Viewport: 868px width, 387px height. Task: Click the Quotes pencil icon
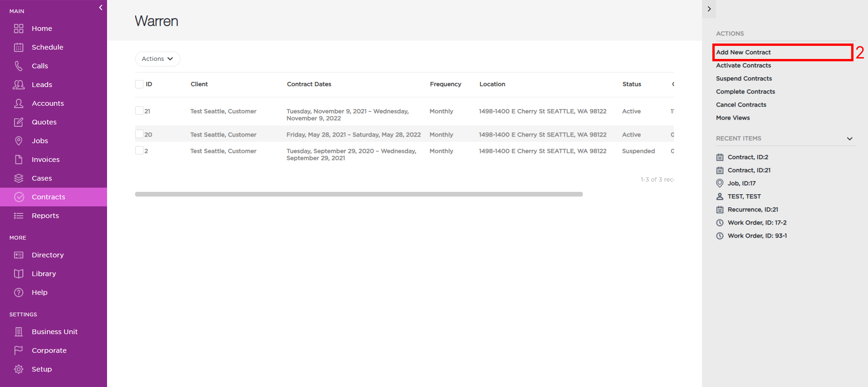point(19,122)
